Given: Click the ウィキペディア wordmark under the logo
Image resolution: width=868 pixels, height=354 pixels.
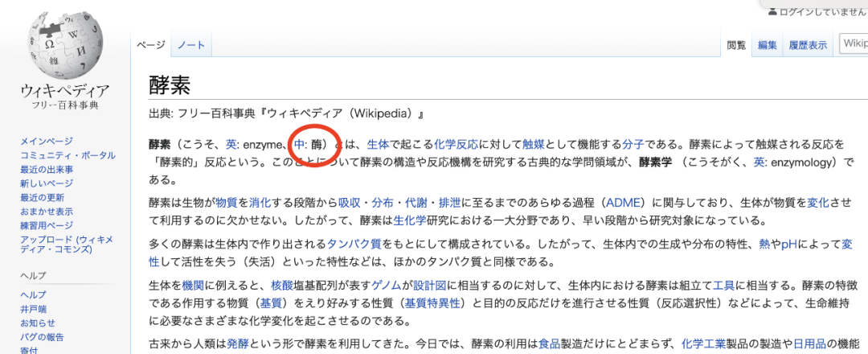Looking at the screenshot, I should point(65,90).
